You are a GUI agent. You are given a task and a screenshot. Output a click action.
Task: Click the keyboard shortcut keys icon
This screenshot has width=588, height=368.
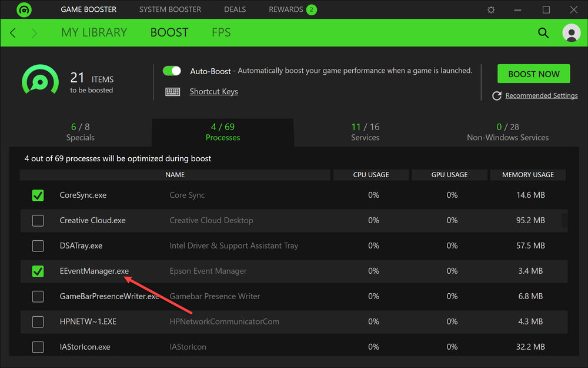click(x=172, y=92)
